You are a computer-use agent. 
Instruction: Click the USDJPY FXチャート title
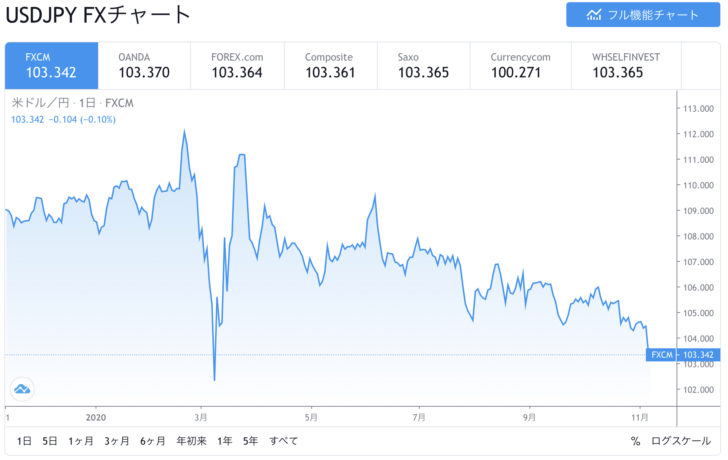click(98, 15)
